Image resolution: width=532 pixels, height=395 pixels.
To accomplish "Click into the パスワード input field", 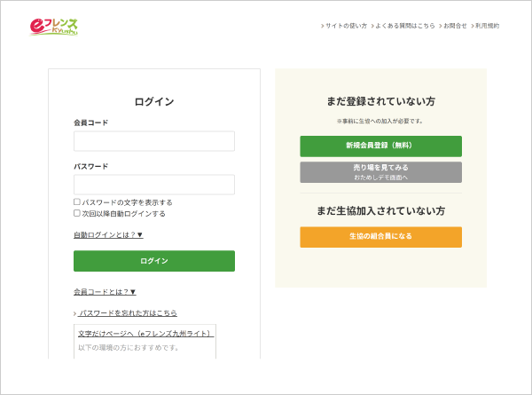I will 153,185.
